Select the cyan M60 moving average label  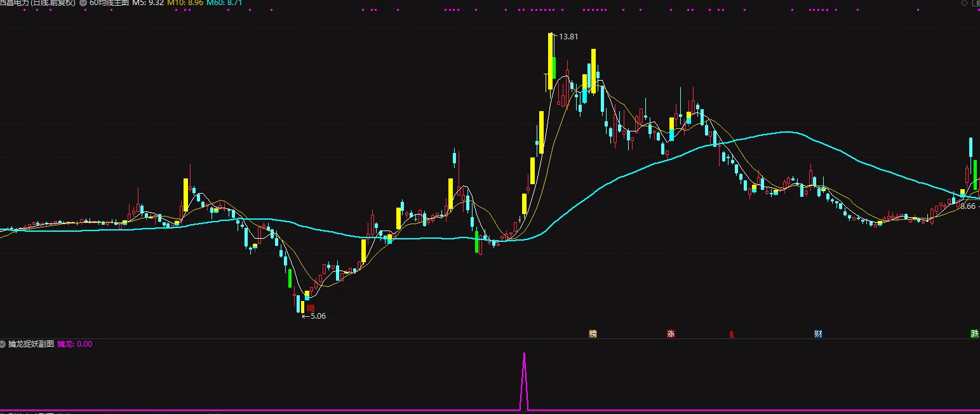pyautogui.click(x=224, y=3)
